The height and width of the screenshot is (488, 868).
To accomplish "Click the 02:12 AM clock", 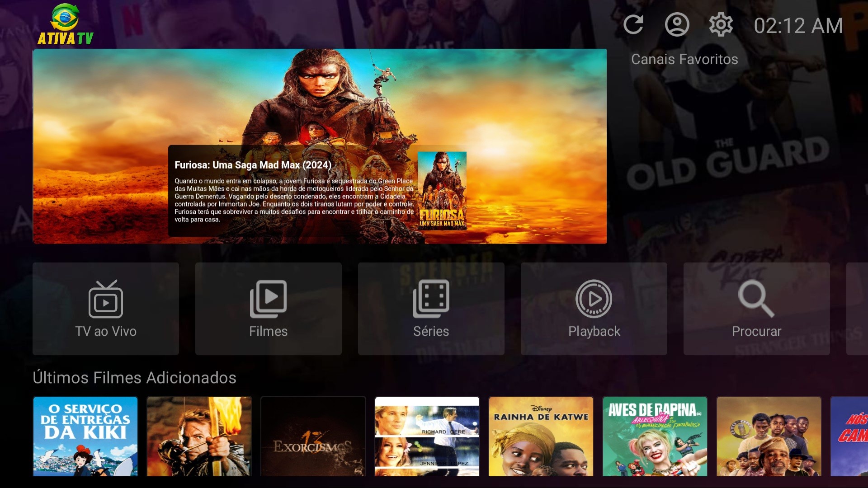I will [x=798, y=26].
